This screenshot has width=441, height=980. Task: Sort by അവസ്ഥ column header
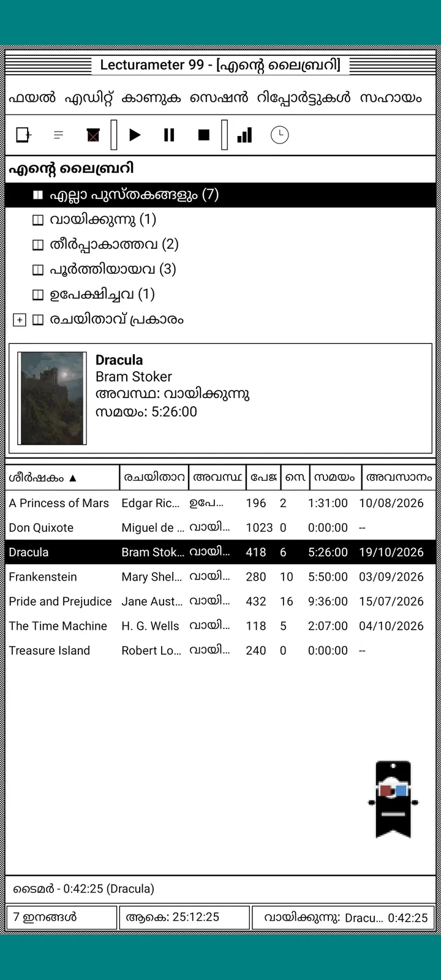[217, 478]
